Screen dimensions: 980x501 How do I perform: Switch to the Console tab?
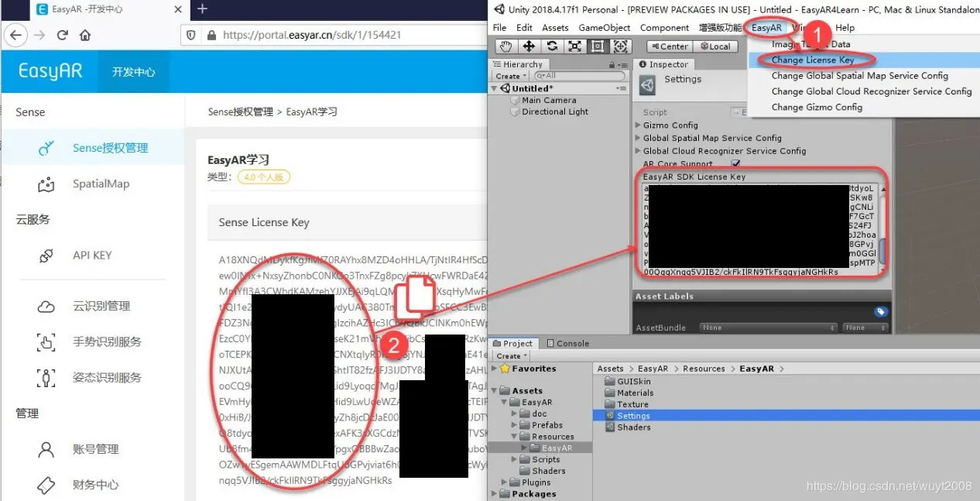(567, 344)
